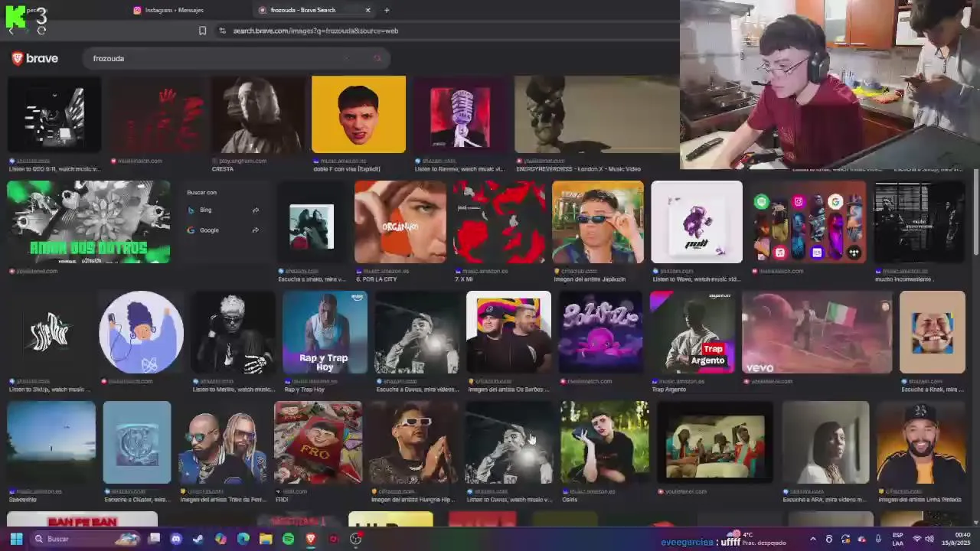
Task: Bookmark this page using the bookmark icon
Action: click(x=202, y=31)
